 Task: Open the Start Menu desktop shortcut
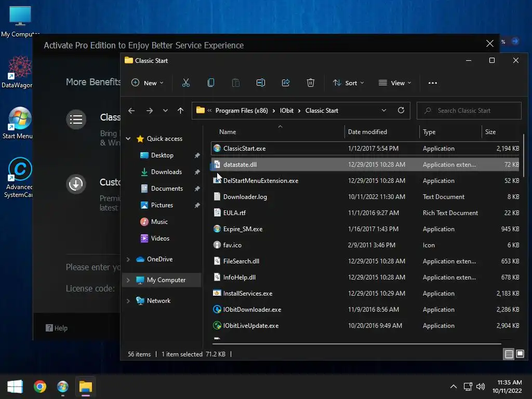18,123
